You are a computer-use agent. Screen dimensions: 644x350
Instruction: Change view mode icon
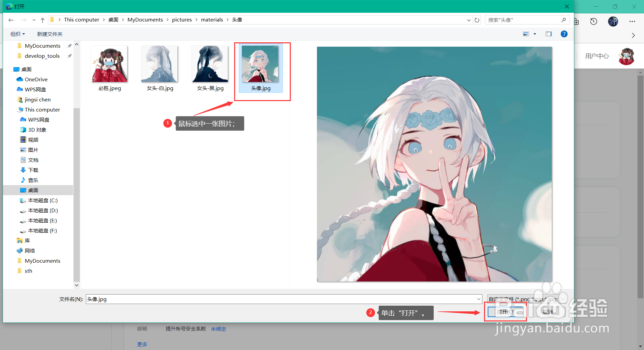(526, 34)
